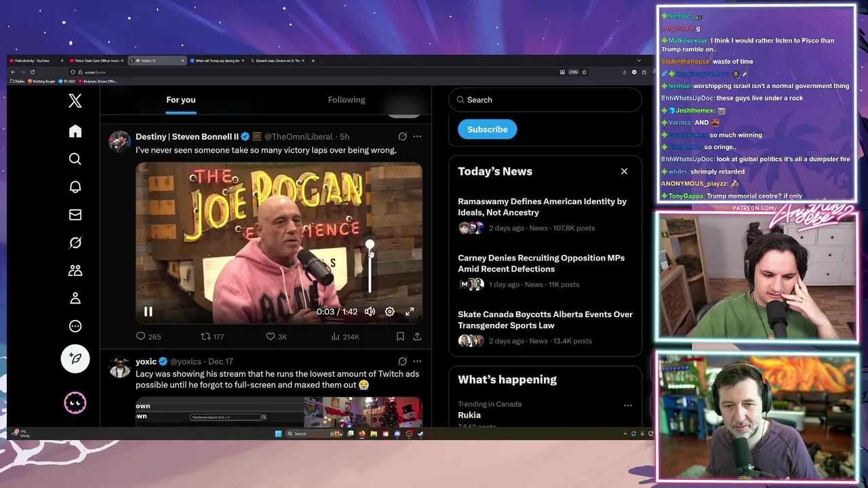868x488 pixels.
Task: Click the X logo in the sidebar
Action: click(75, 101)
